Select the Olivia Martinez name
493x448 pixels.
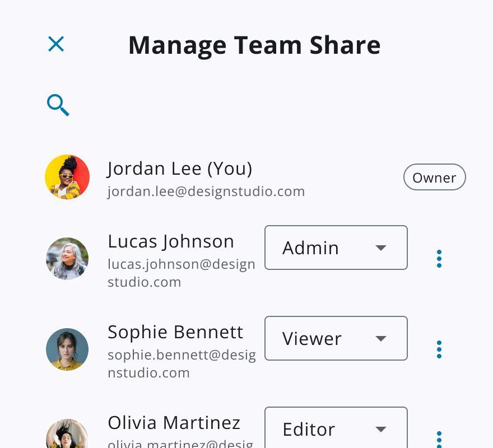174,423
